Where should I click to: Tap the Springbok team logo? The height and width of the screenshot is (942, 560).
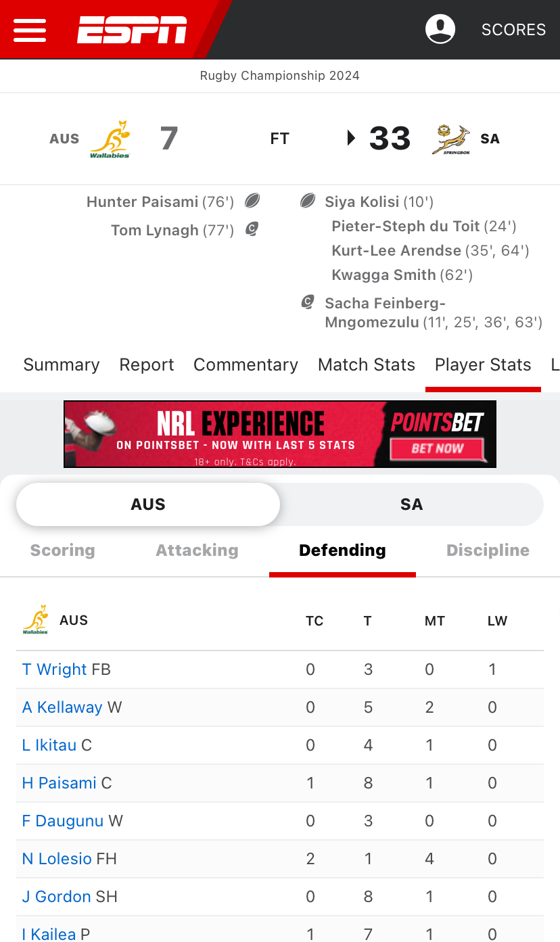tap(451, 139)
